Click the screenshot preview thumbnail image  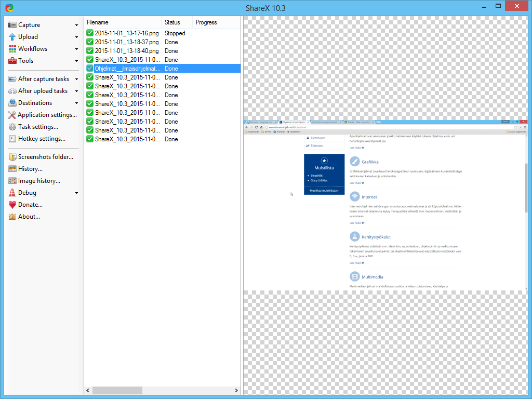[385, 205]
